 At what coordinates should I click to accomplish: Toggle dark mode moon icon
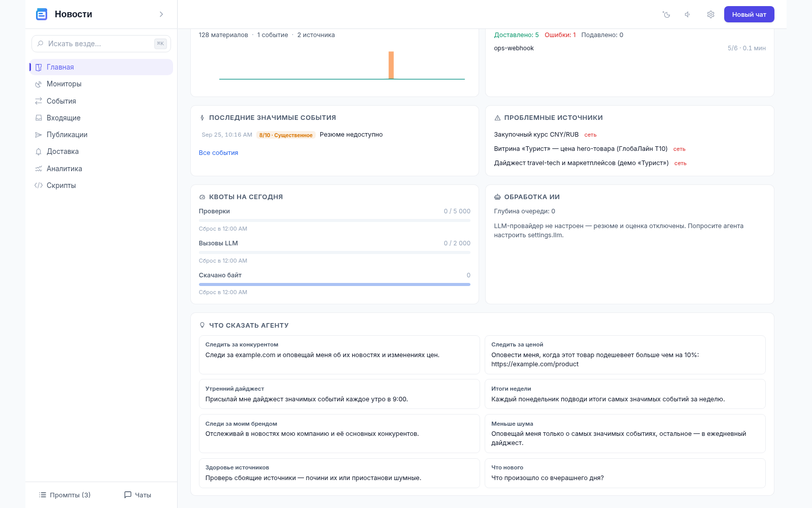pyautogui.click(x=666, y=14)
